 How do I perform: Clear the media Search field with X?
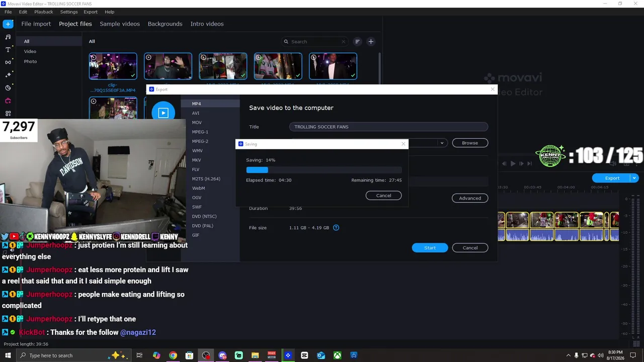pyautogui.click(x=344, y=42)
